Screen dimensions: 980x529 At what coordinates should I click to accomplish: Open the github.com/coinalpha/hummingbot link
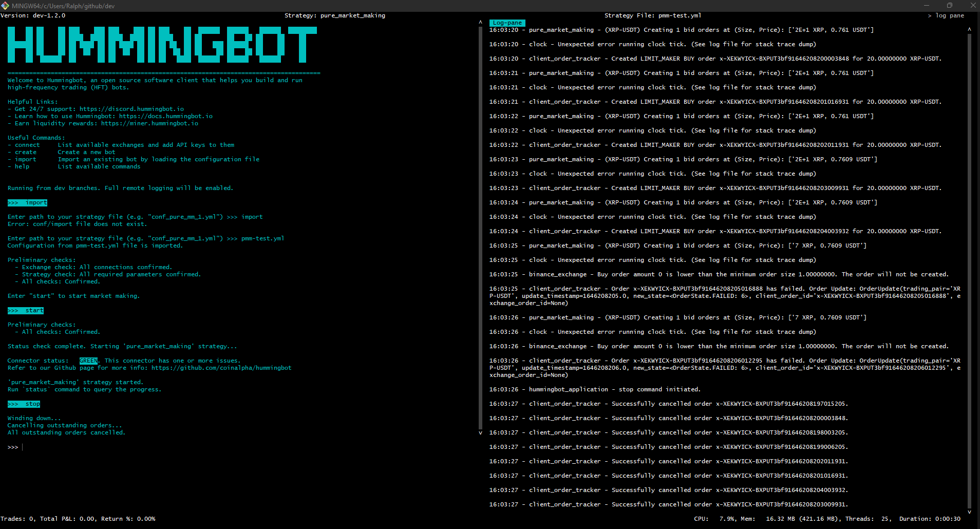coord(221,368)
